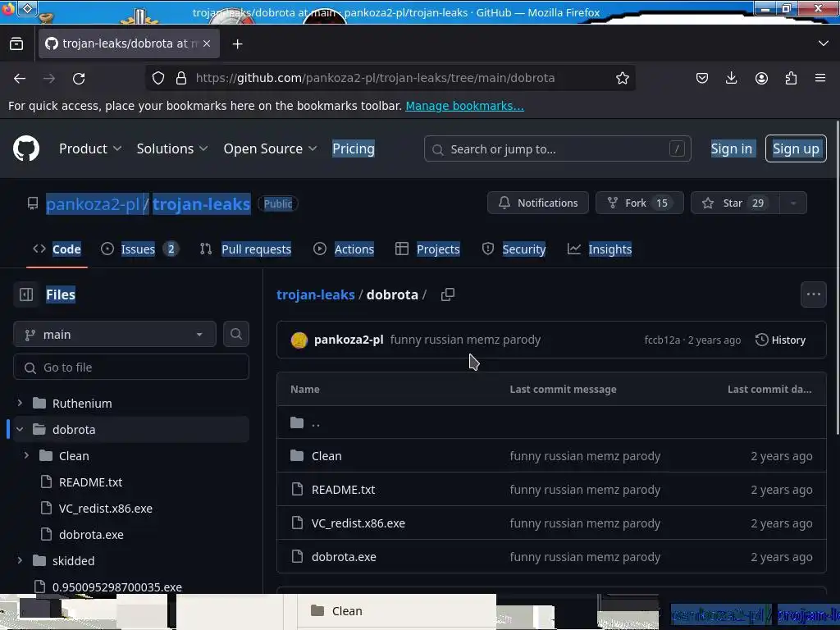The image size is (840, 630).
Task: Open dobrota.exe in the file table
Action: click(344, 557)
